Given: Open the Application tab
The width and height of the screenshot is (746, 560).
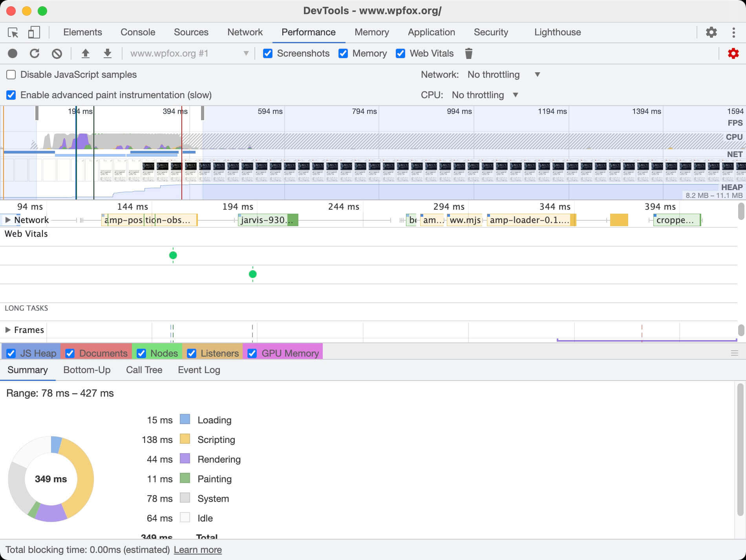Looking at the screenshot, I should 432,32.
